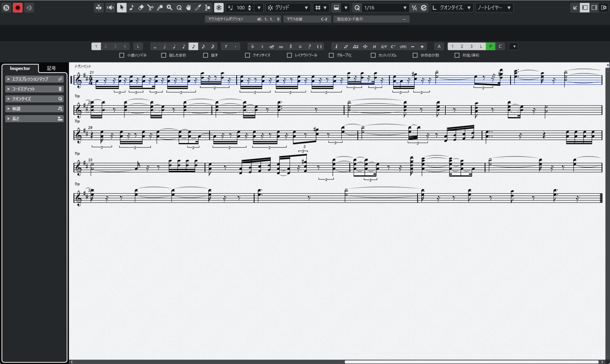Enable the 符尾/連桁 checkbox

tap(457, 55)
